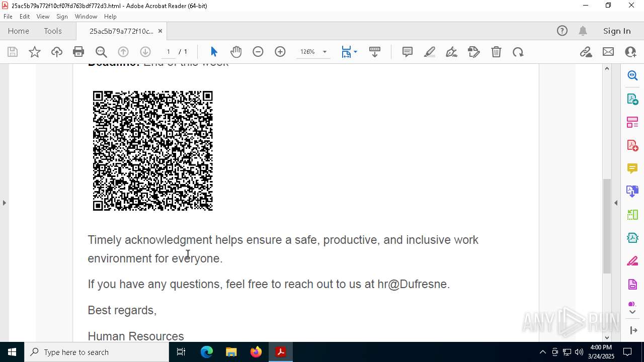The width and height of the screenshot is (644, 362).
Task: Choose the Selection arrow tool
Action: [214, 52]
